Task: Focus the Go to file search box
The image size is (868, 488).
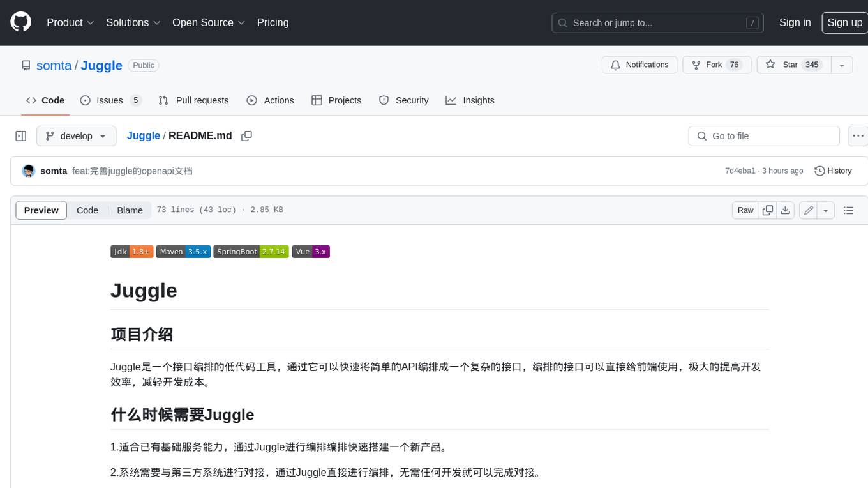Action: [x=764, y=136]
